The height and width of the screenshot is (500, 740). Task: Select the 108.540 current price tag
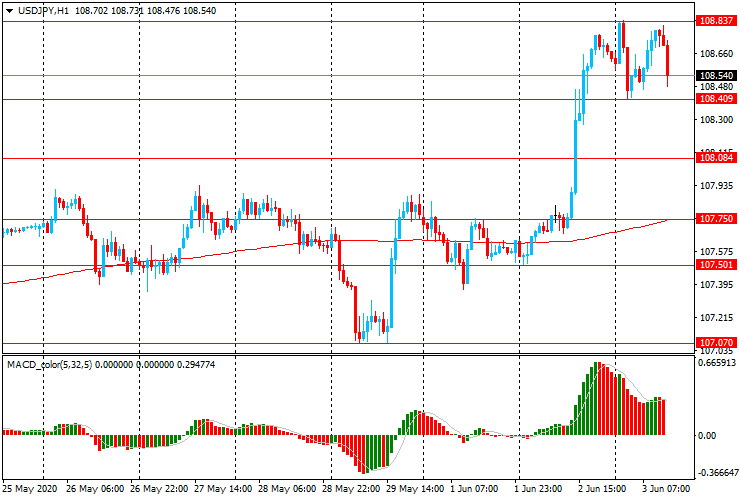[x=716, y=76]
